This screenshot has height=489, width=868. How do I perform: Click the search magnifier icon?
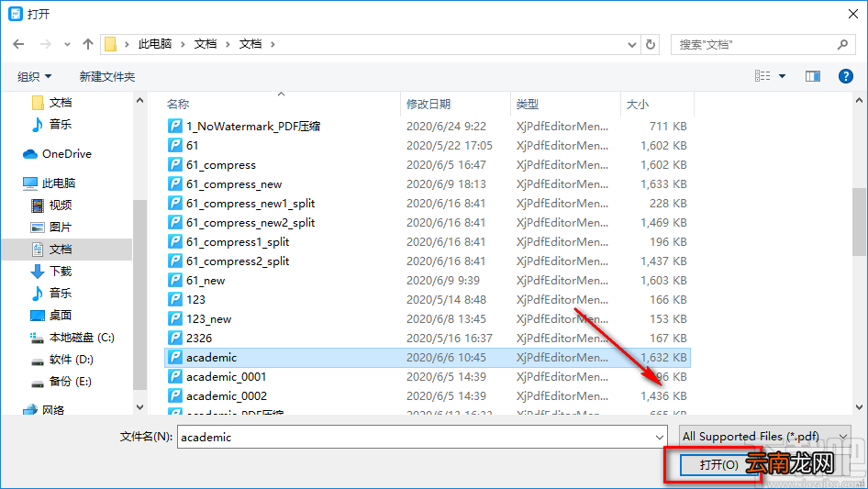(x=842, y=44)
